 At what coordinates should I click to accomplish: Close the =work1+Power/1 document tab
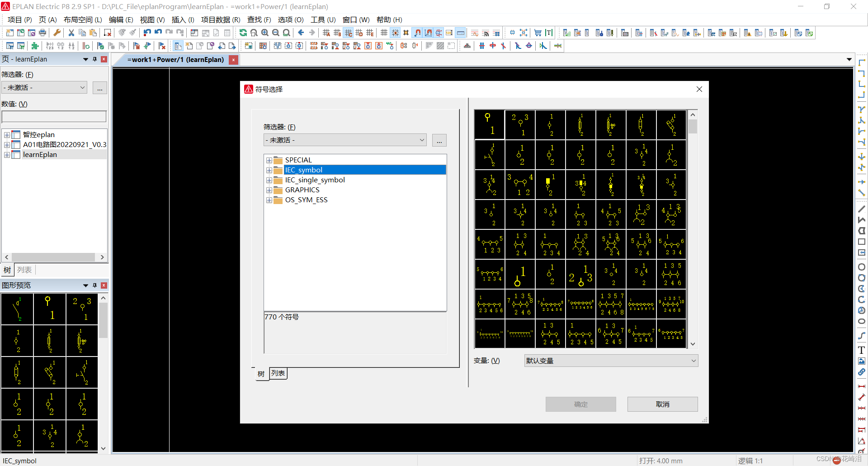coord(233,60)
